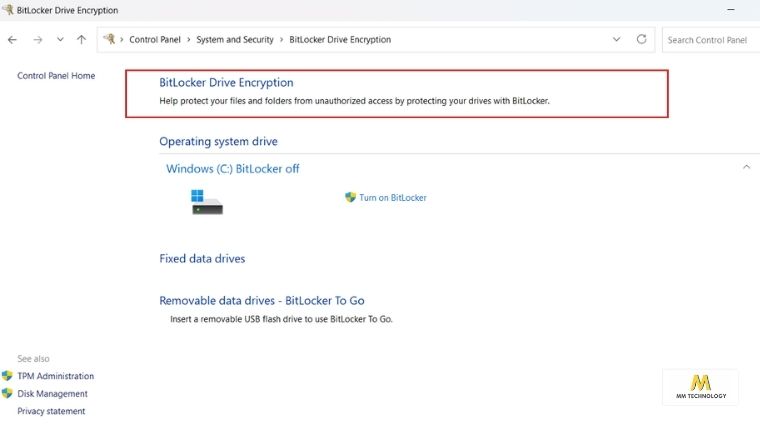Expand the address bar history dropdown

617,39
